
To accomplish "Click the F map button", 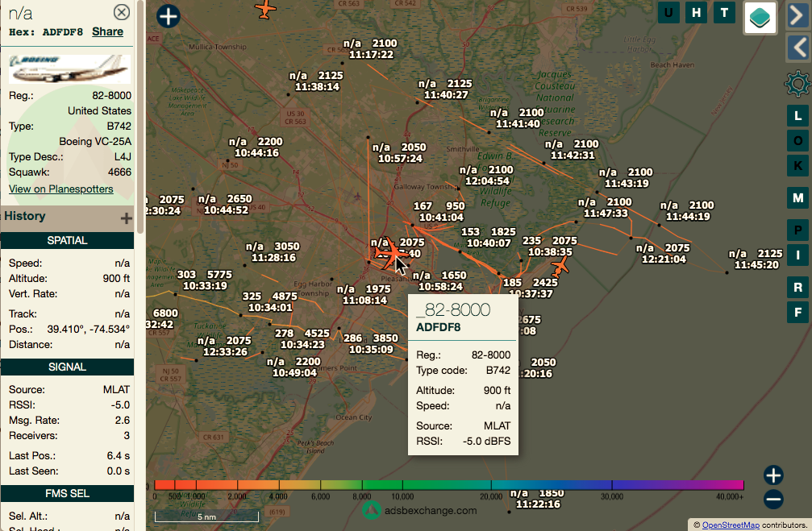I will [x=797, y=312].
